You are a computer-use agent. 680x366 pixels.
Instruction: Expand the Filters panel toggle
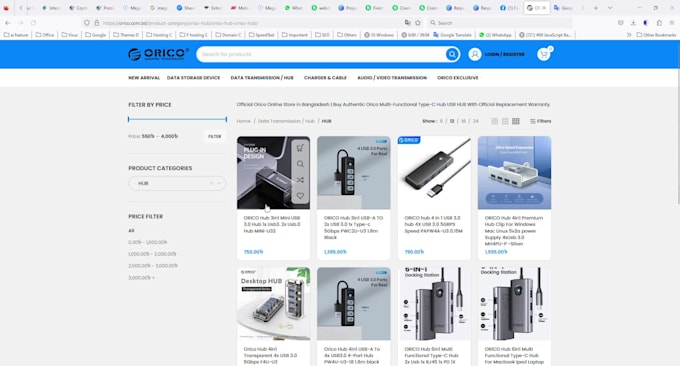[x=540, y=121]
